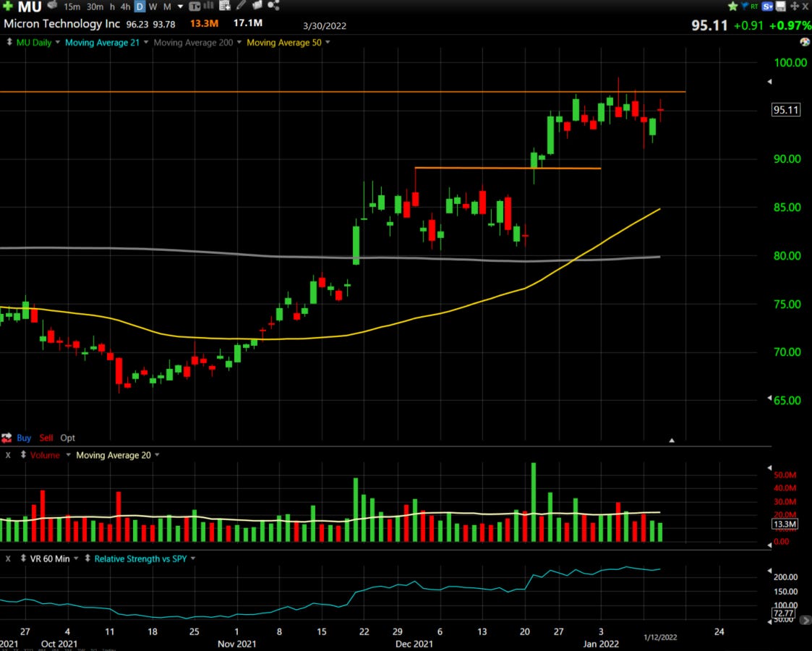Click the price pane reorder arrows next to MU Daily
812x651 pixels.
(x=9, y=42)
